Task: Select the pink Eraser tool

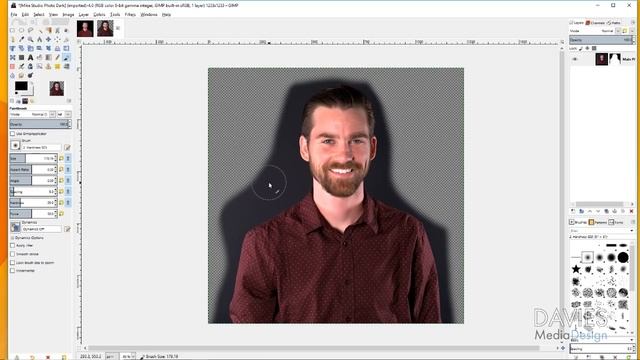Action: click(x=13, y=66)
